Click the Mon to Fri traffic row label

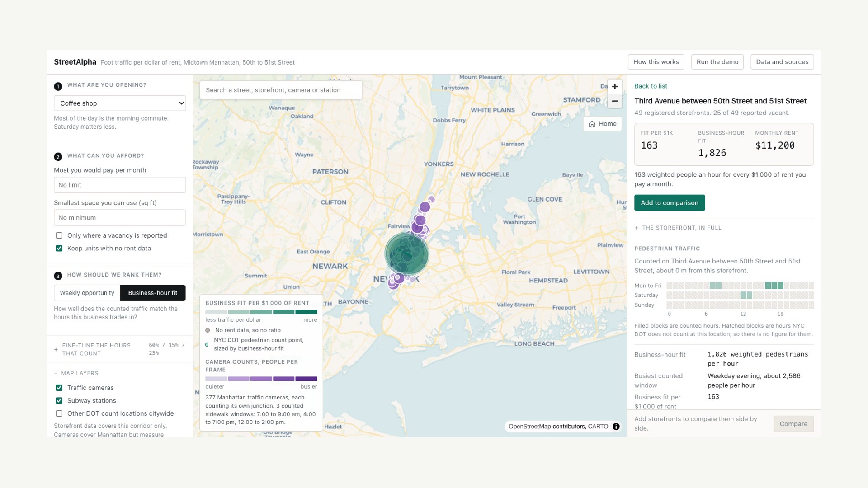pyautogui.click(x=647, y=286)
